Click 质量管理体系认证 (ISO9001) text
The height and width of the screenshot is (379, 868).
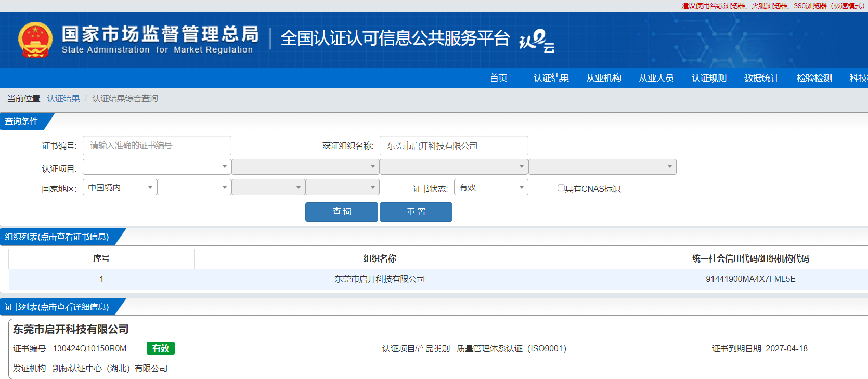(511, 348)
